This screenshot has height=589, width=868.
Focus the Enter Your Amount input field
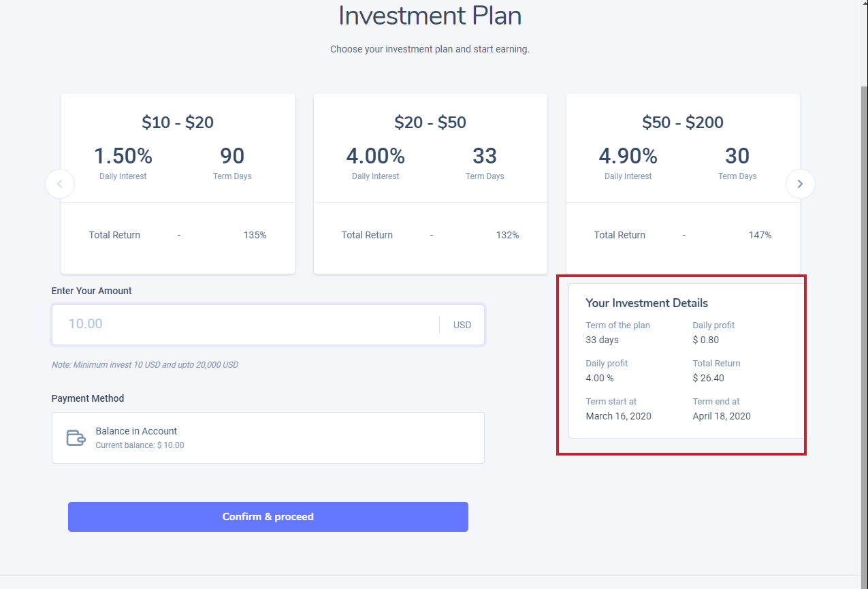click(x=245, y=324)
